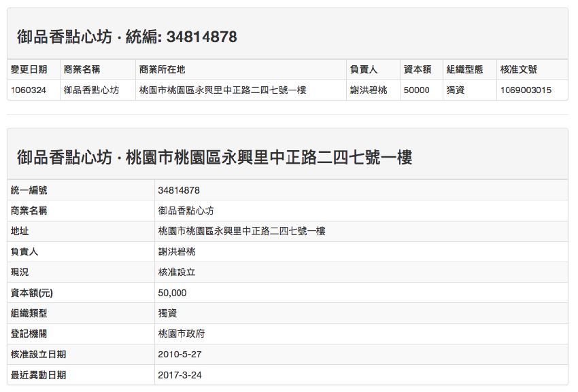Click the 最近異動日期 row label
Screen dimensions: 578x392
click(x=38, y=375)
